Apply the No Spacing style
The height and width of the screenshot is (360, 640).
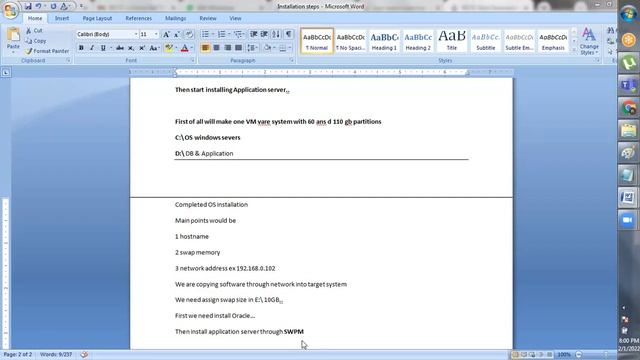coord(351,40)
